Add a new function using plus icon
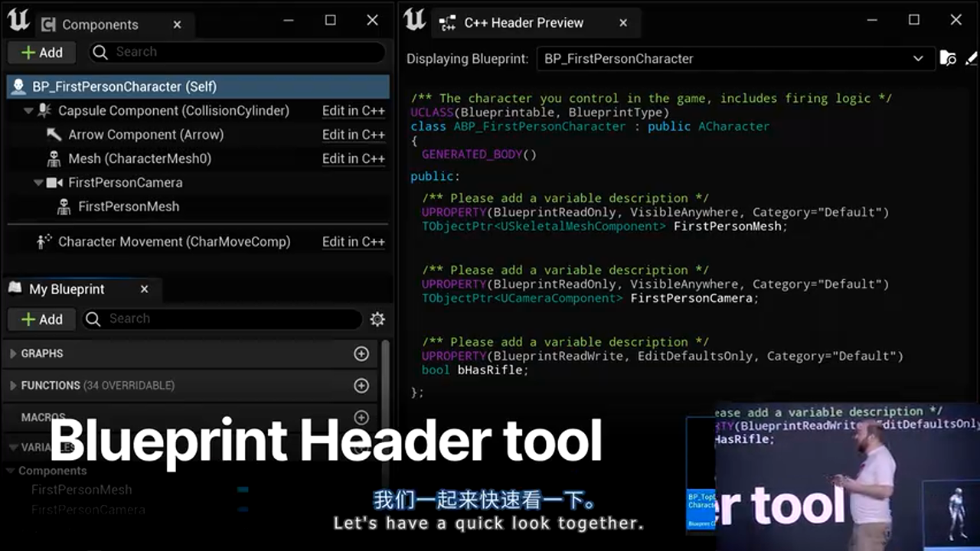The width and height of the screenshot is (980, 551). [x=361, y=386]
